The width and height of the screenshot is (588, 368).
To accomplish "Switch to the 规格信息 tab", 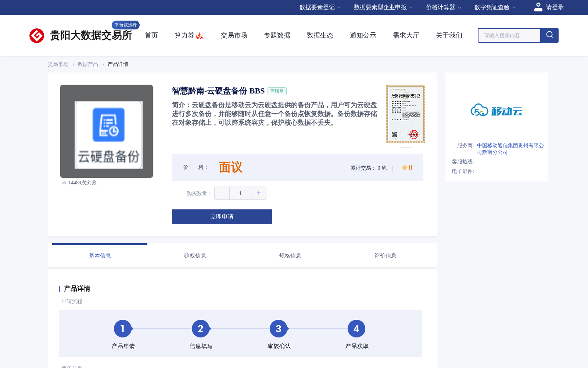I will click(290, 255).
